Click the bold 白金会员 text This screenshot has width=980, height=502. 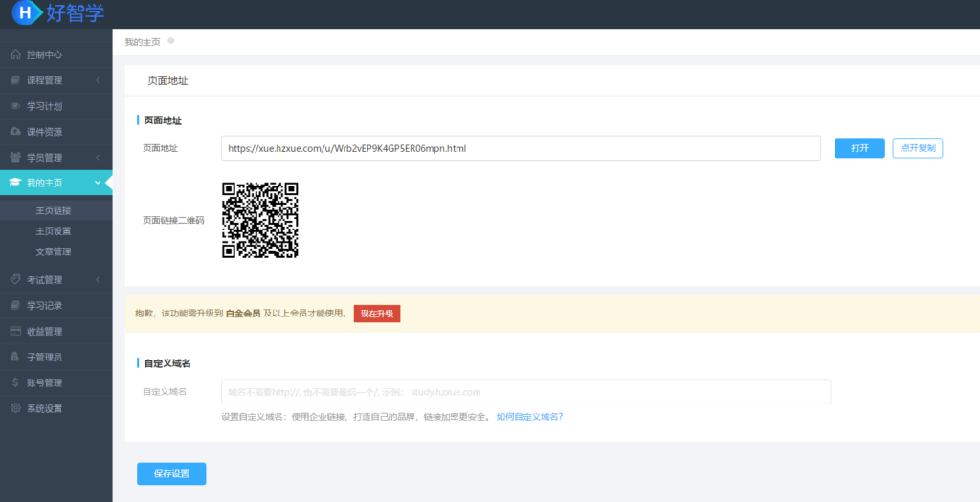click(243, 314)
